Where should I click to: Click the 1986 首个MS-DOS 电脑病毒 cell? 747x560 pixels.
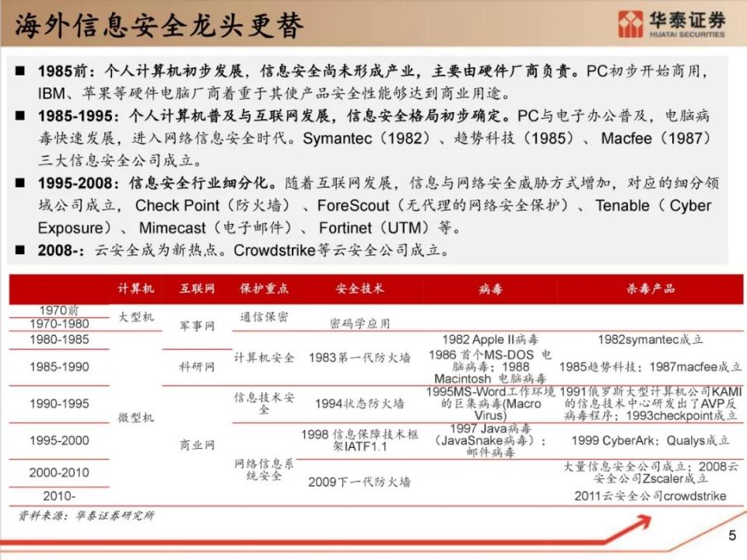(491, 366)
